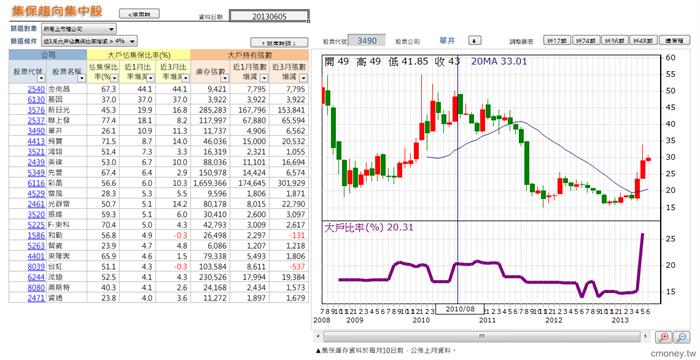This screenshot has height=360, width=700.
Task: Open stock code link 3520
Action: pos(36,214)
